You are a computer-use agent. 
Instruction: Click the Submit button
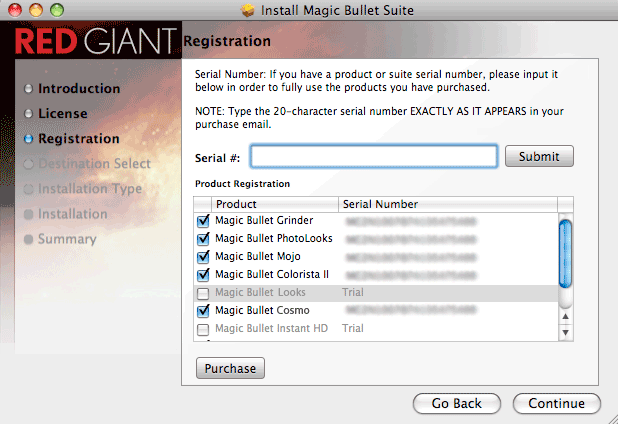[539, 156]
